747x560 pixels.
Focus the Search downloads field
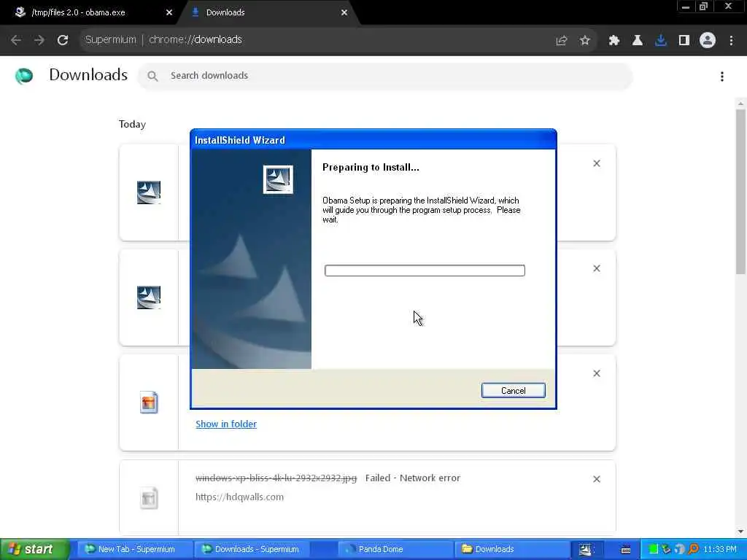coord(385,76)
